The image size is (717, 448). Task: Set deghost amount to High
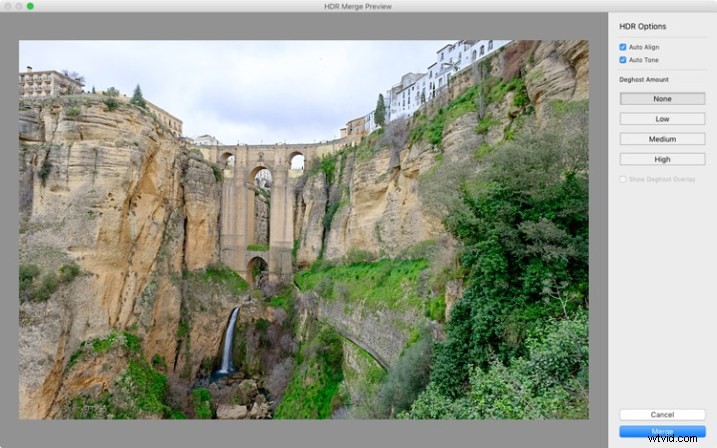(662, 159)
